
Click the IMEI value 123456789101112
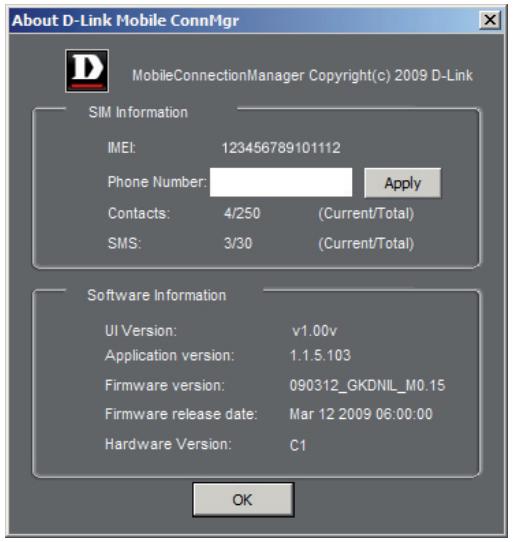[281, 148]
